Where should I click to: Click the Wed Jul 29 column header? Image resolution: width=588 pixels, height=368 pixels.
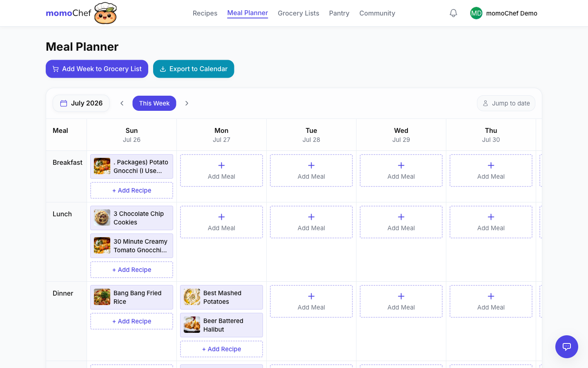coord(401,135)
